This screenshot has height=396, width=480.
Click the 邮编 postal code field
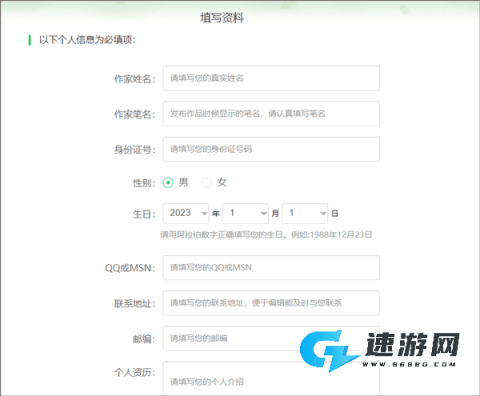pos(271,338)
